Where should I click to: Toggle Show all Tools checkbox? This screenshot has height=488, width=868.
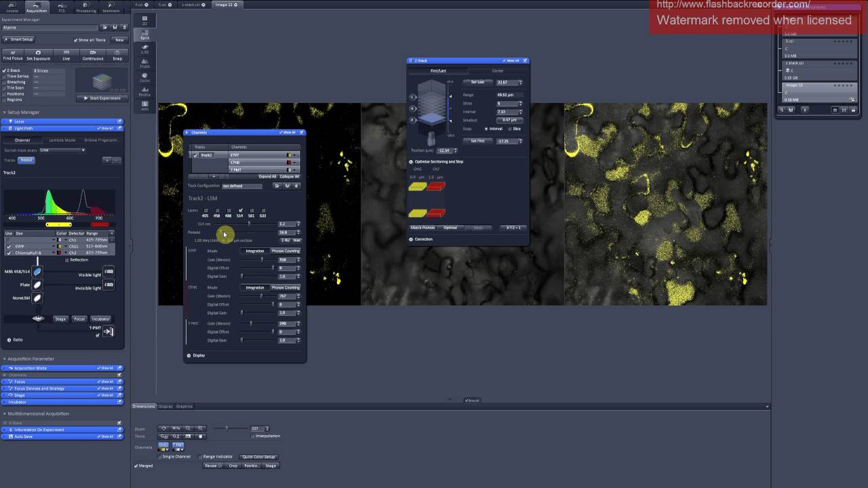[x=76, y=40]
